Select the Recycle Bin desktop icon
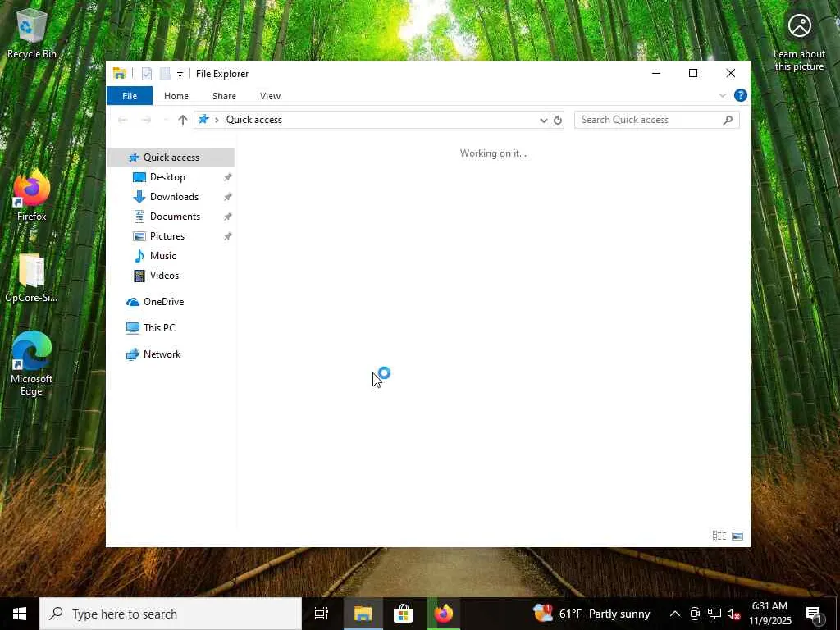The width and height of the screenshot is (840, 630). point(32,33)
